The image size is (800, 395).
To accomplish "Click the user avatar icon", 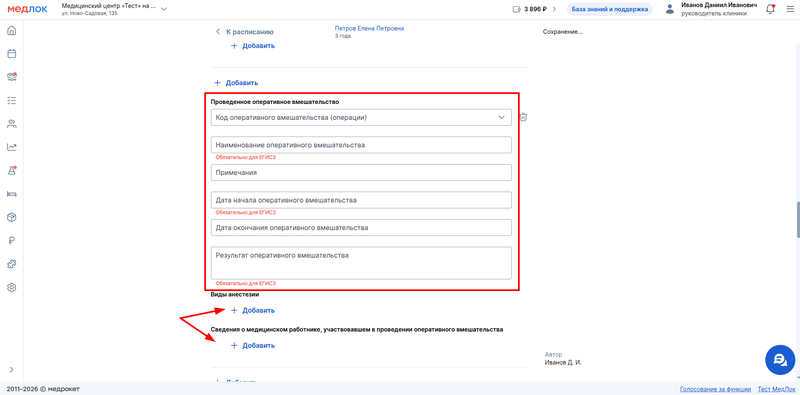I will 670,9.
